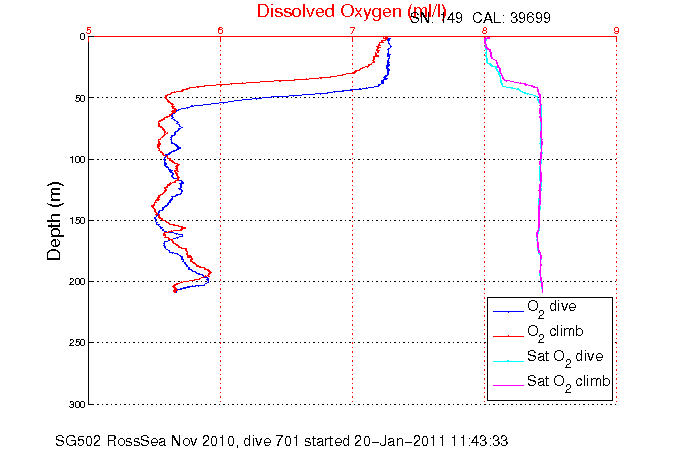Click the top axis tick label '5'
This screenshot has height=454, width=681.
point(89,30)
